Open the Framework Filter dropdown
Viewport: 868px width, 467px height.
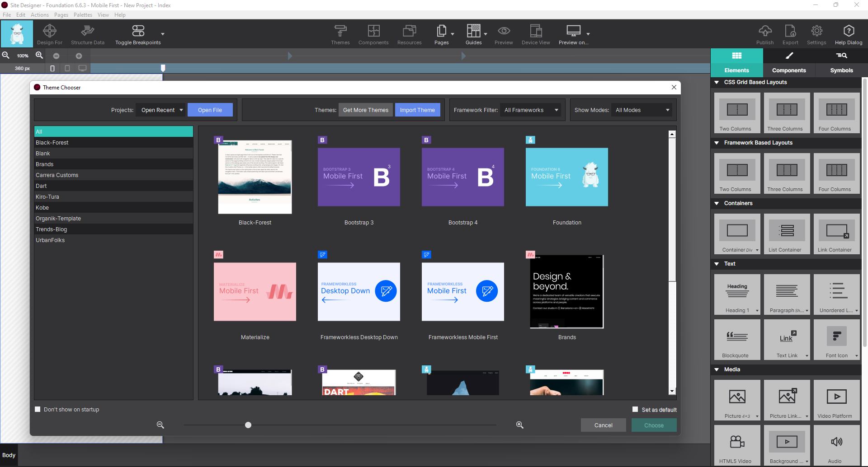530,110
